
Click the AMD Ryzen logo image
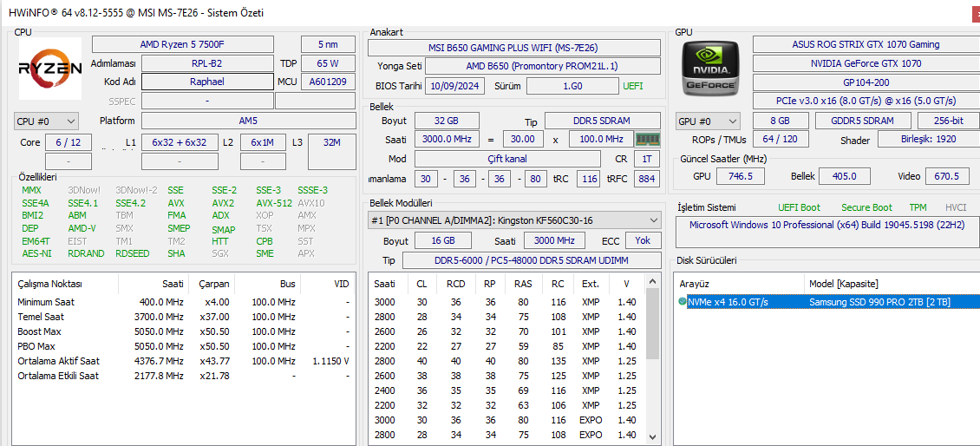[x=50, y=69]
